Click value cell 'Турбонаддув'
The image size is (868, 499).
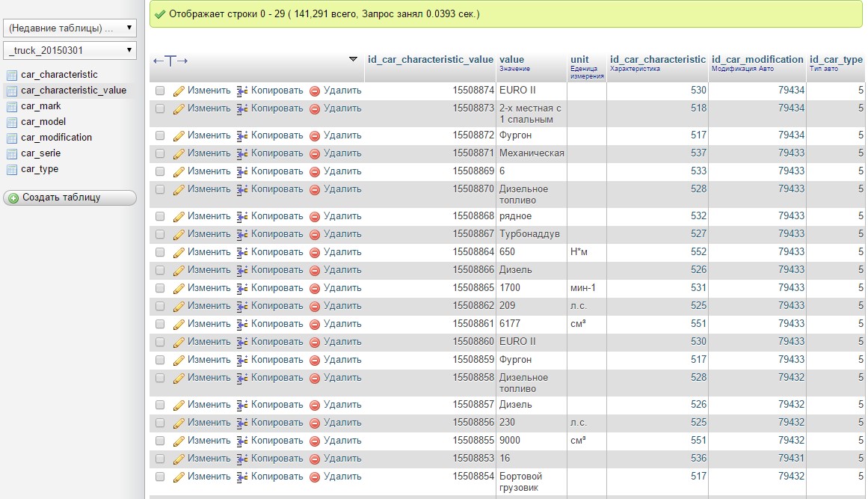tap(529, 234)
